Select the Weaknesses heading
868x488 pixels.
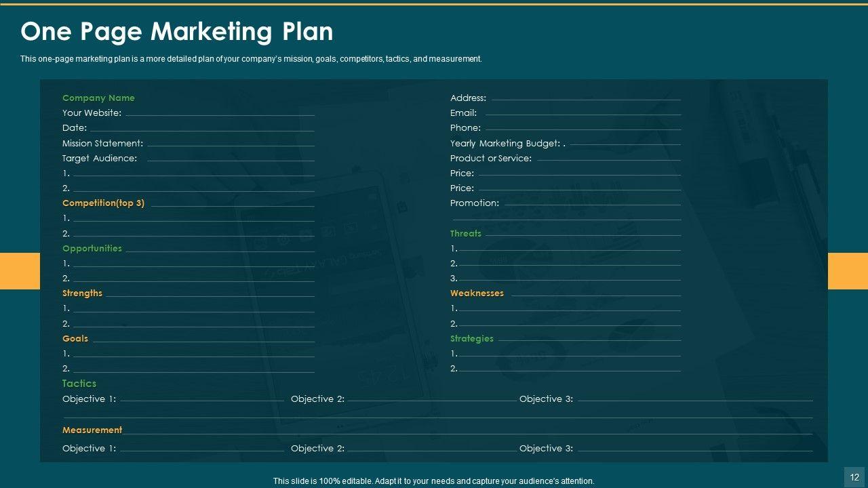477,293
